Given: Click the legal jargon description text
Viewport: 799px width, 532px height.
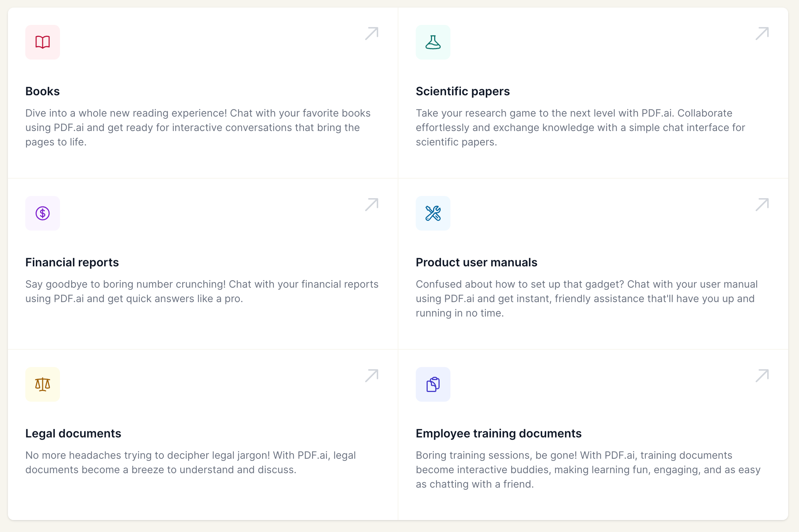Looking at the screenshot, I should tap(190, 462).
